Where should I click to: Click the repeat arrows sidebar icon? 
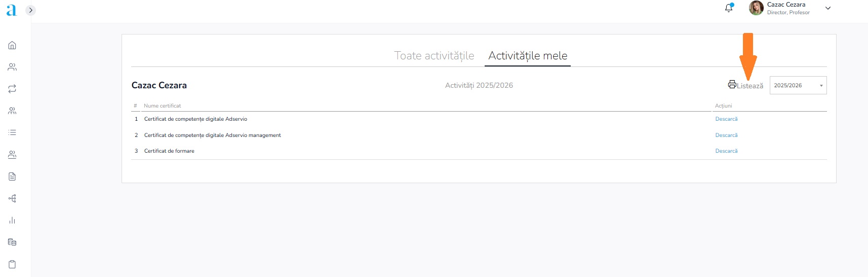coord(12,89)
